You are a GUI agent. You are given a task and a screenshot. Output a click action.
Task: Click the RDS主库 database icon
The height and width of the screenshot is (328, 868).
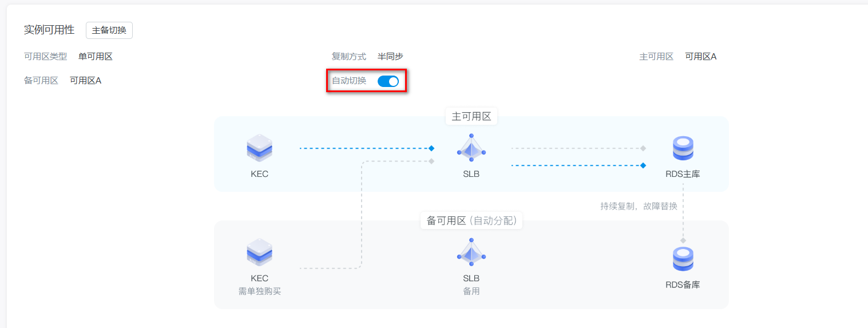tap(683, 149)
